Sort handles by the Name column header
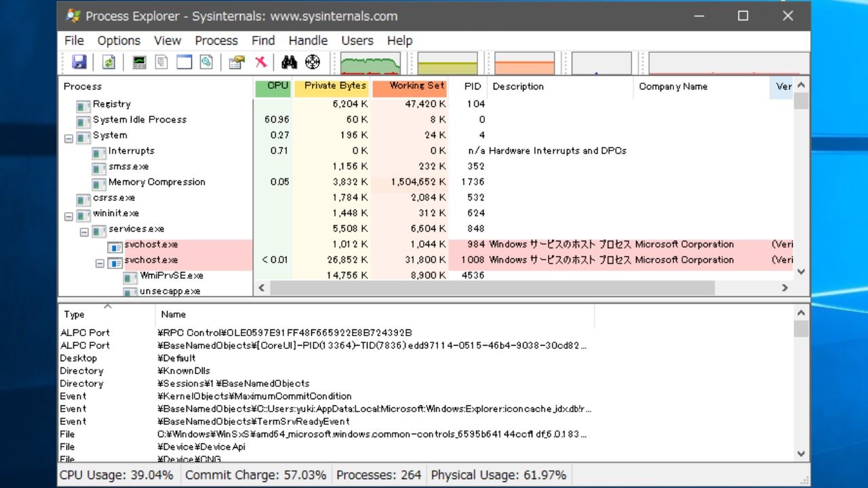This screenshot has width=868, height=488. click(375, 314)
